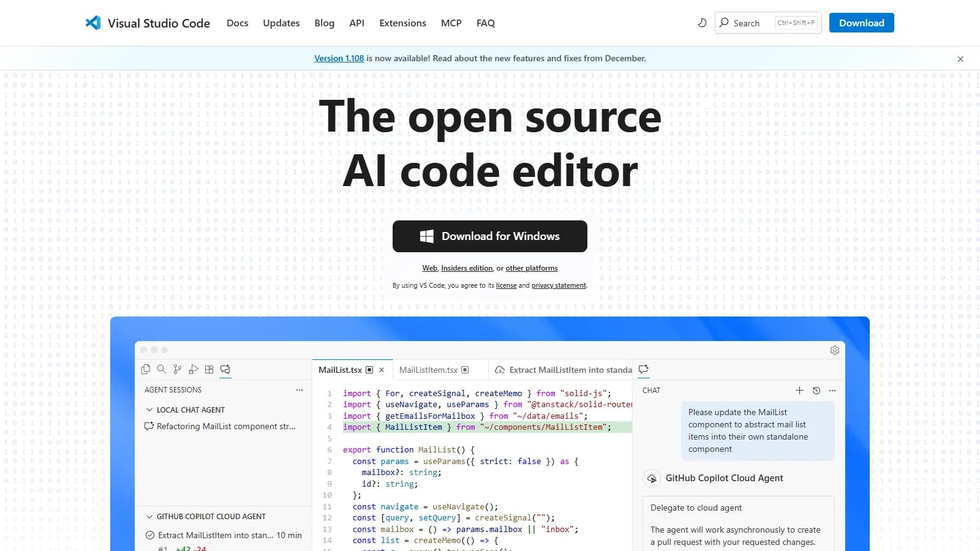
Task: Open the Version 1.108 release notes link
Action: [x=339, y=58]
